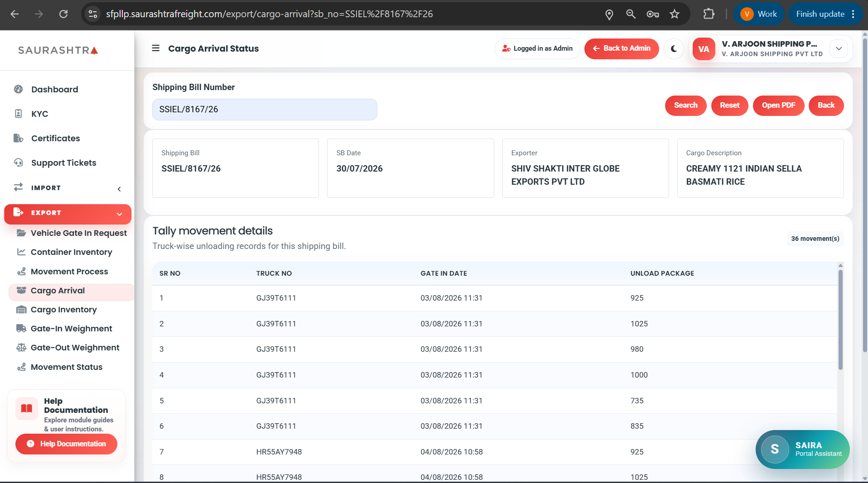Click the Logged in as Admin badge
The image size is (868, 483).
point(537,48)
